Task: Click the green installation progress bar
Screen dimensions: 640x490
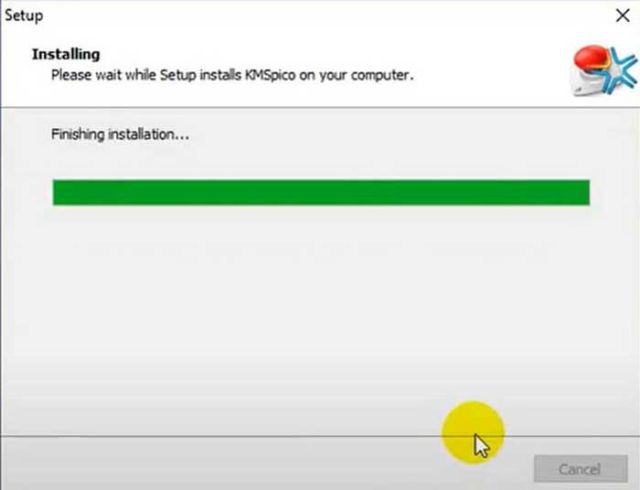Action: [x=321, y=192]
